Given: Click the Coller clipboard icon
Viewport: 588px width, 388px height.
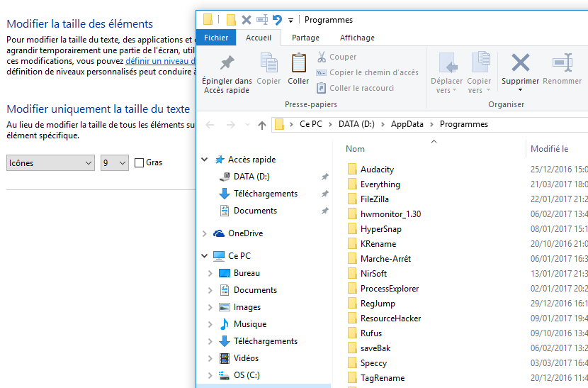Looking at the screenshot, I should click(x=298, y=62).
